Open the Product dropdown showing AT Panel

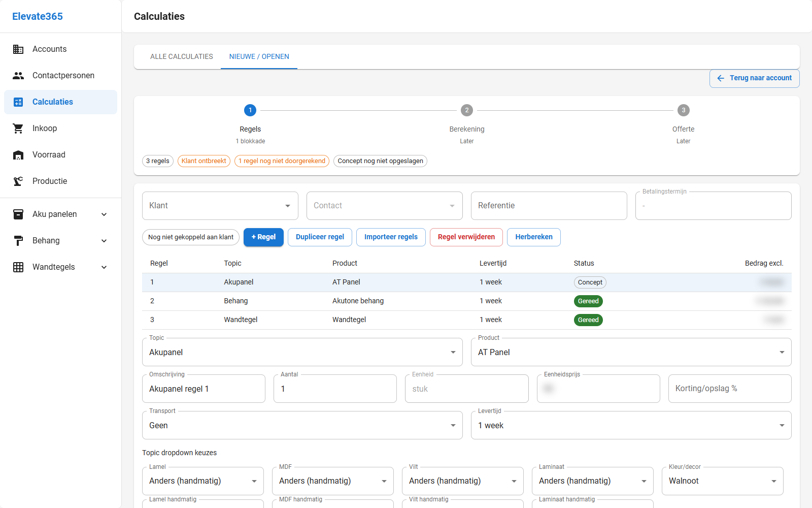coord(631,352)
